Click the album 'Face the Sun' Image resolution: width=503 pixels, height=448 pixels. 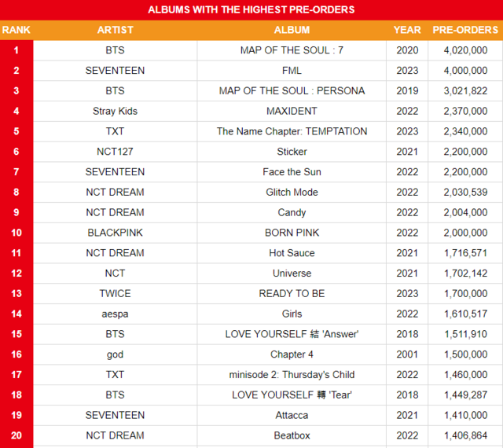(292, 171)
